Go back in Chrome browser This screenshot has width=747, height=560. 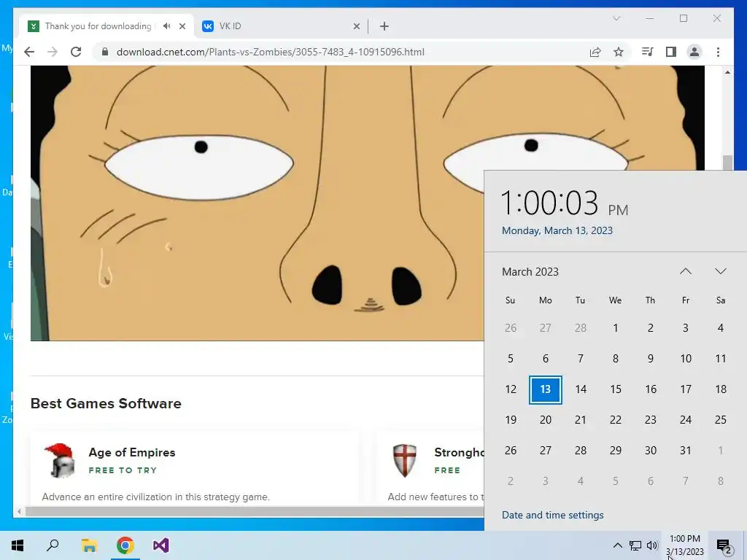pyautogui.click(x=29, y=52)
